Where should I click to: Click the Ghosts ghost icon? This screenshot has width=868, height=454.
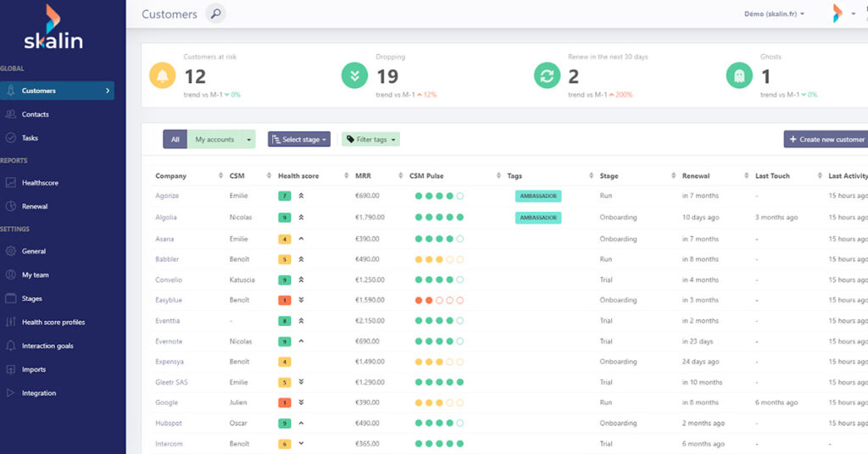click(739, 76)
